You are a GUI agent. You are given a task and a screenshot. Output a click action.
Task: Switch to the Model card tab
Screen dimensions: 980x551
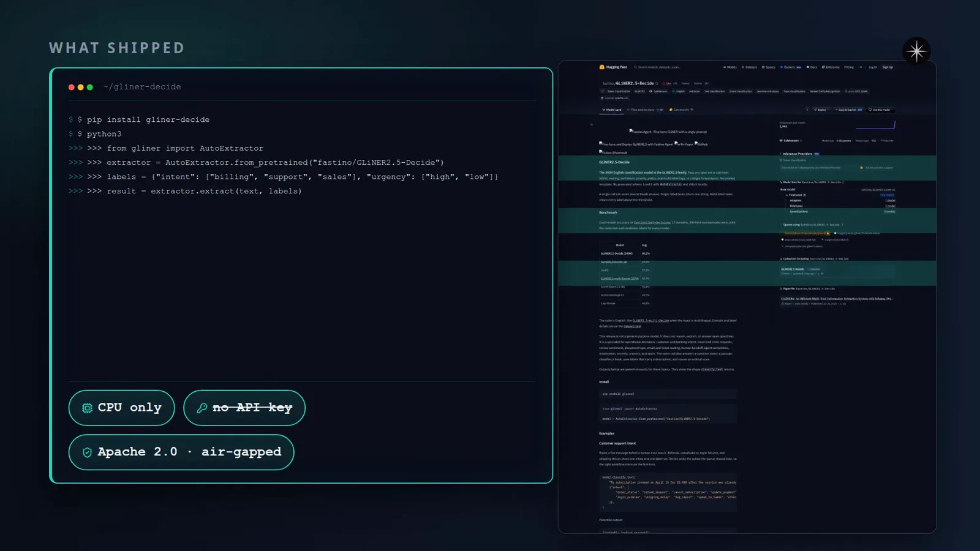tap(612, 110)
